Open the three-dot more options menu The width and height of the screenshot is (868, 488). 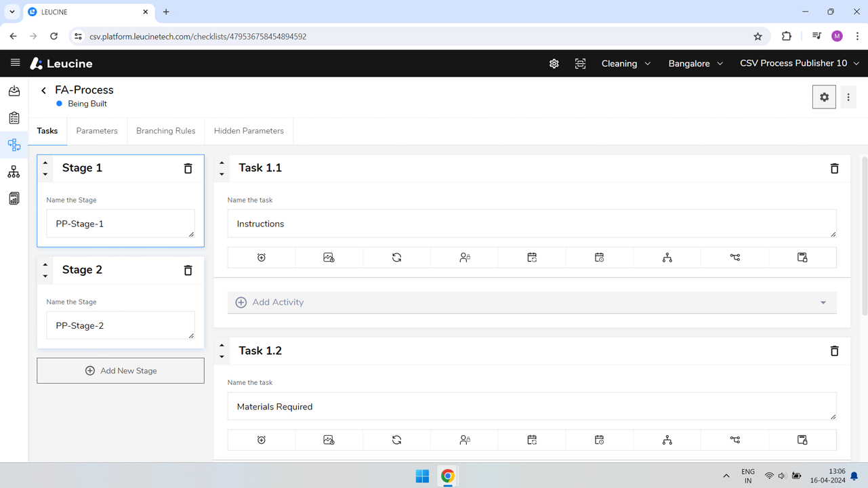click(848, 98)
